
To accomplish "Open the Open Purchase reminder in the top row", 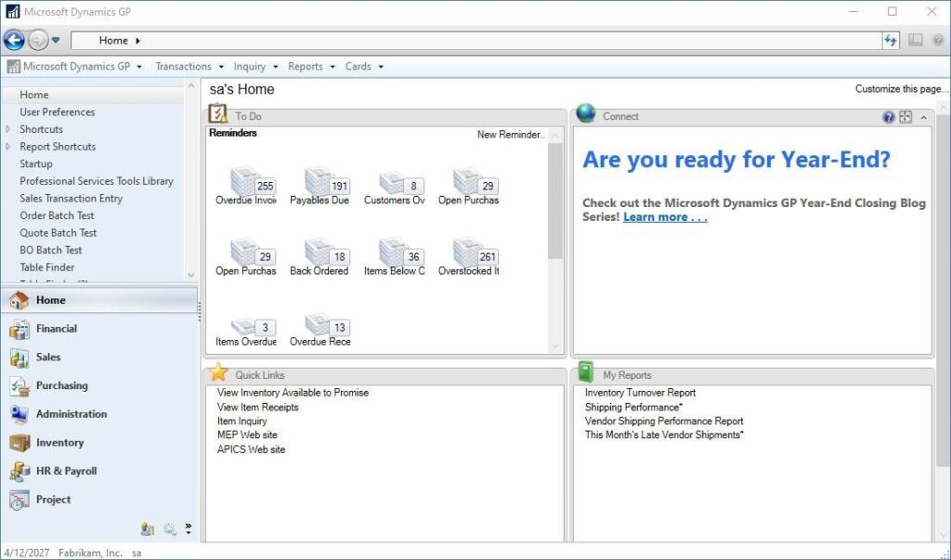I will 468,187.
